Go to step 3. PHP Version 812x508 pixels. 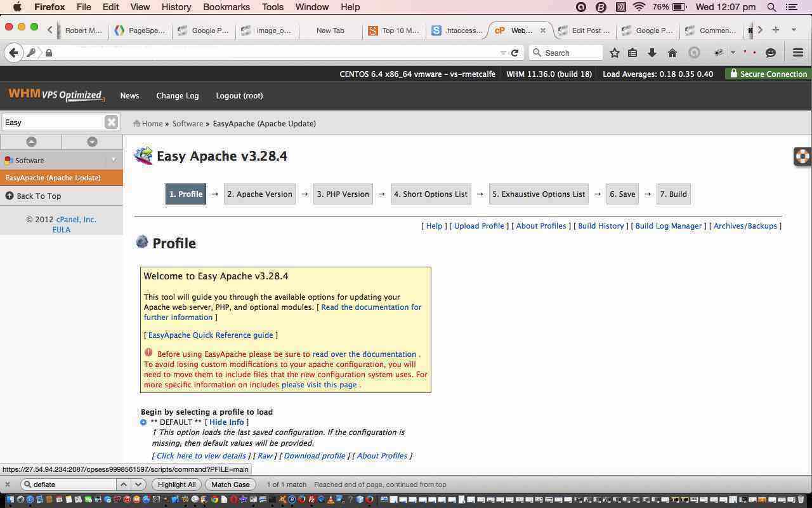coord(343,194)
